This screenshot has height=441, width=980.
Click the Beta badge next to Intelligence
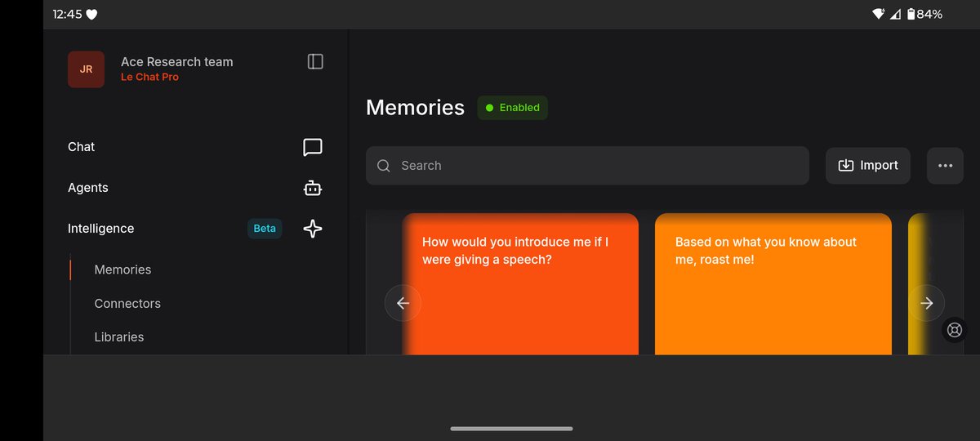(265, 229)
